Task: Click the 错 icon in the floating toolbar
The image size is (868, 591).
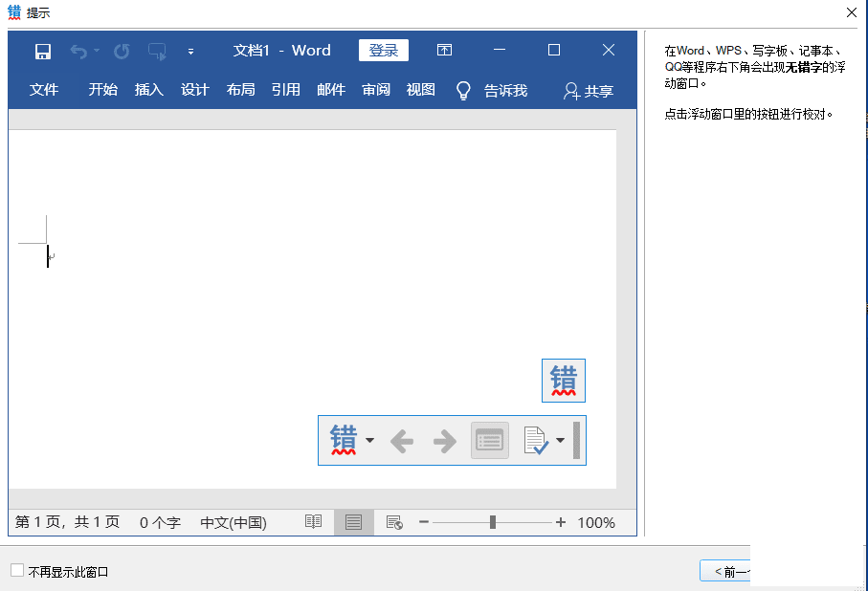Action: (x=344, y=440)
